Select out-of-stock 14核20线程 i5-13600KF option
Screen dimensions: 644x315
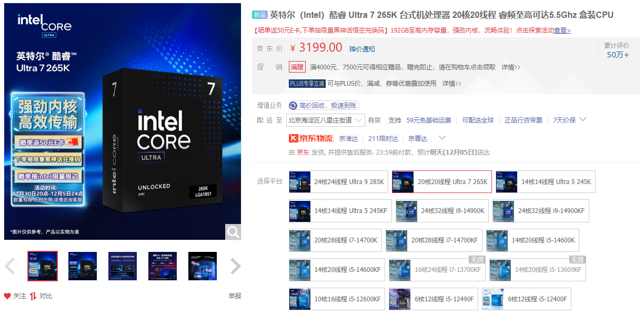pos(537,270)
